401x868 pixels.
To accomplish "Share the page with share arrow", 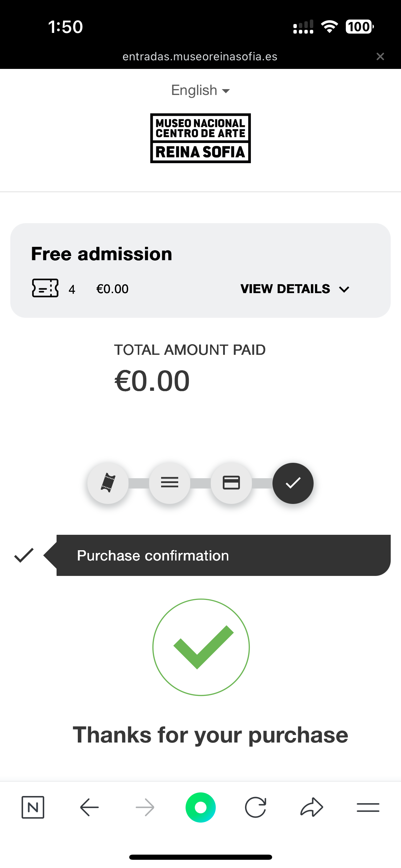I will click(312, 807).
